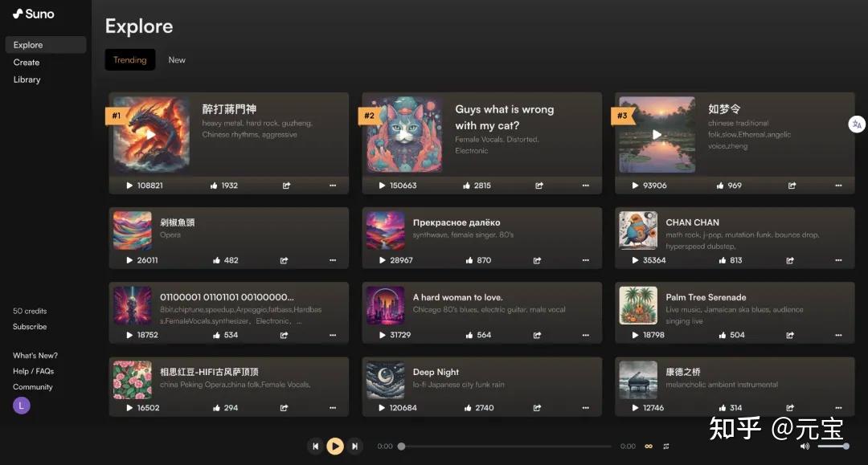Open the three-dot menu on CHAN CHAN card

click(838, 260)
